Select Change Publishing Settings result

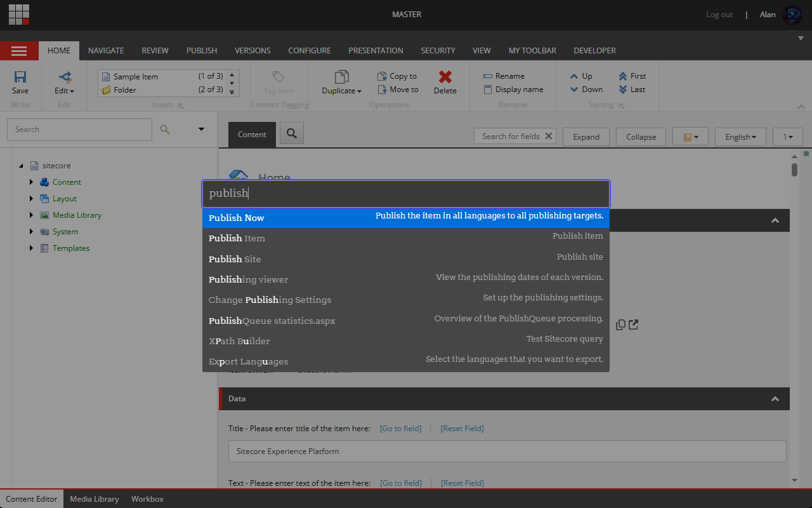(406, 300)
